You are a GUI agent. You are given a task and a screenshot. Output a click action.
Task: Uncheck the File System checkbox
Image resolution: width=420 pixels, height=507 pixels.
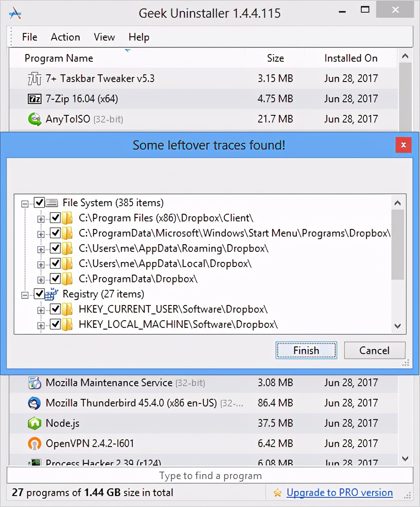(x=39, y=203)
